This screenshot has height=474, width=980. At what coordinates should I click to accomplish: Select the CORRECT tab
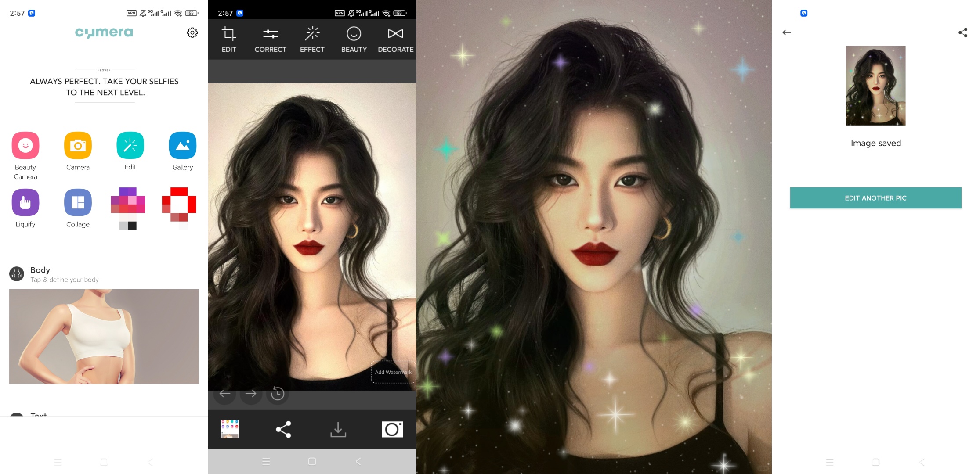(x=270, y=39)
